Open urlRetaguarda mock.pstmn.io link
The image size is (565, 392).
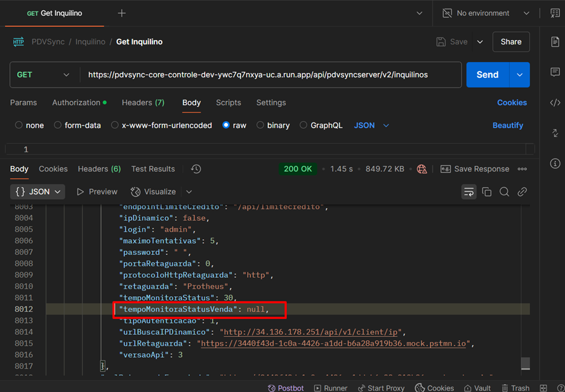[x=333, y=343]
